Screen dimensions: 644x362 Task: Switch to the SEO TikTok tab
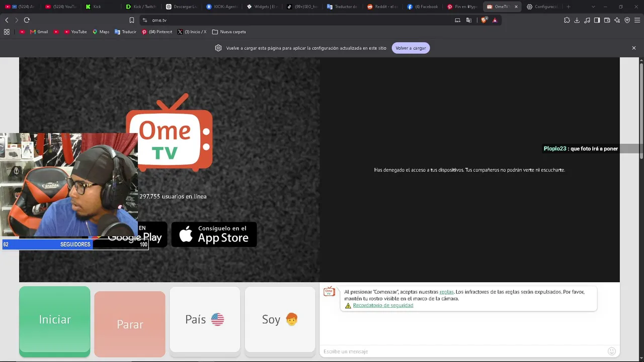click(x=302, y=7)
